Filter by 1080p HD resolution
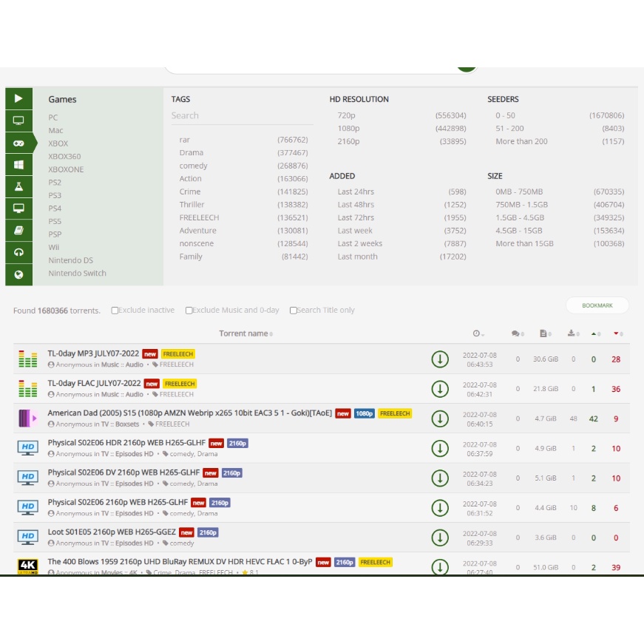 pos(348,129)
